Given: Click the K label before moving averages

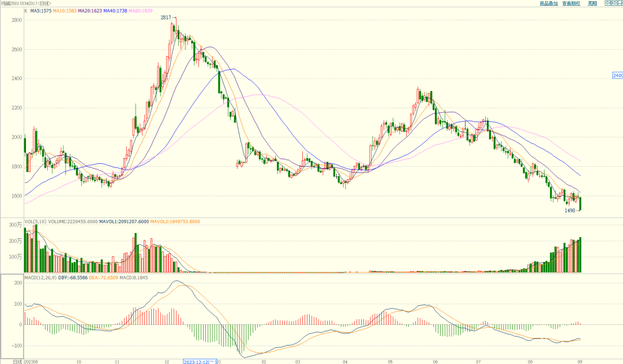Looking at the screenshot, I should 25,10.
